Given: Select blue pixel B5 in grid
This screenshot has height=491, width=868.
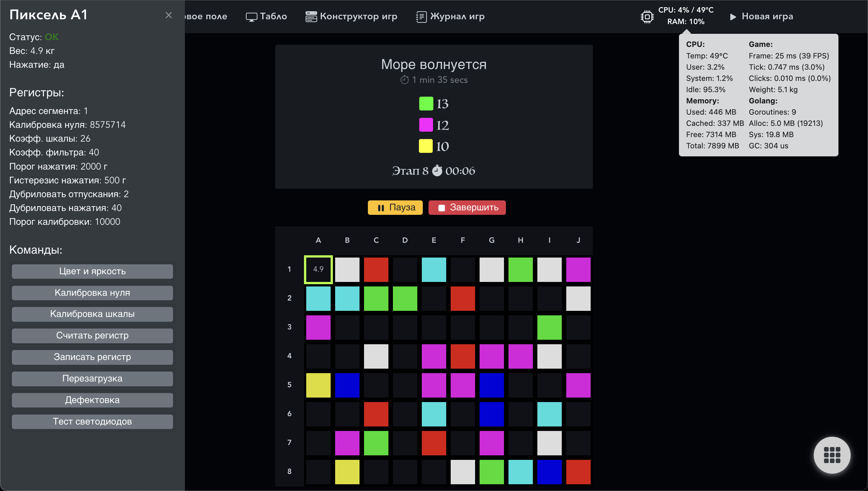Looking at the screenshot, I should [x=347, y=385].
